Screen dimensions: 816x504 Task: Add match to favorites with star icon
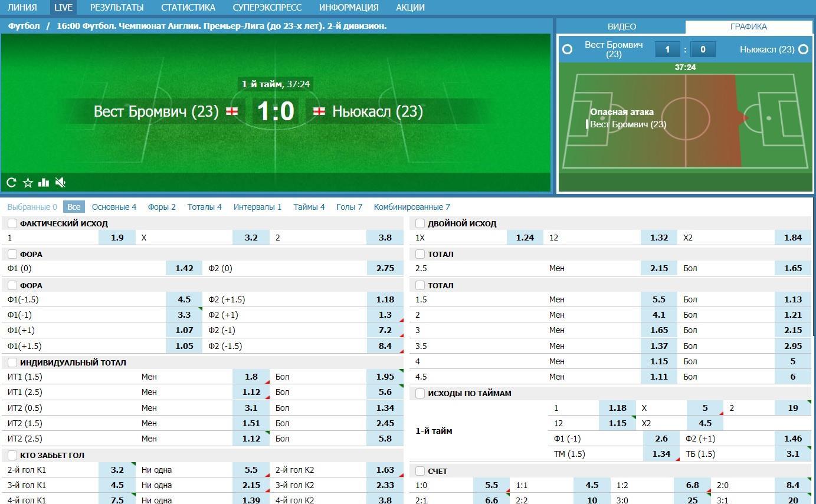point(28,183)
